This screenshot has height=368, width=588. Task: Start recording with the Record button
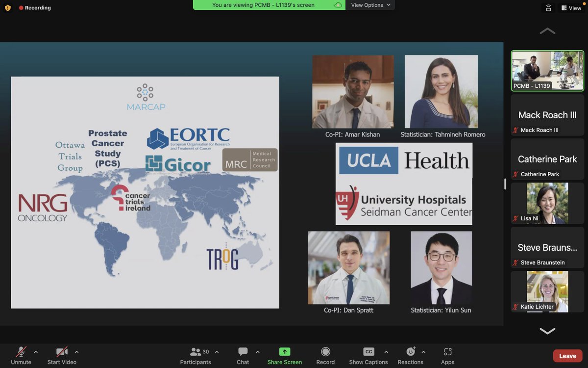(x=325, y=356)
